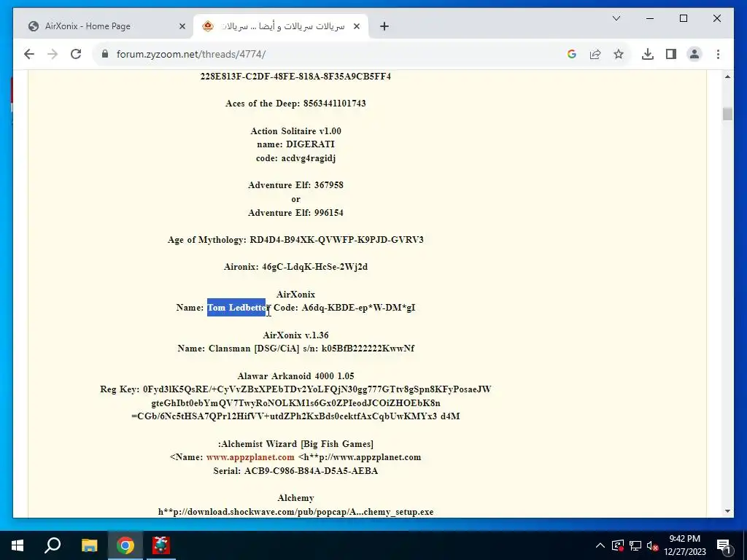
Task: Click the security warning tray icon
Action: coord(617,545)
